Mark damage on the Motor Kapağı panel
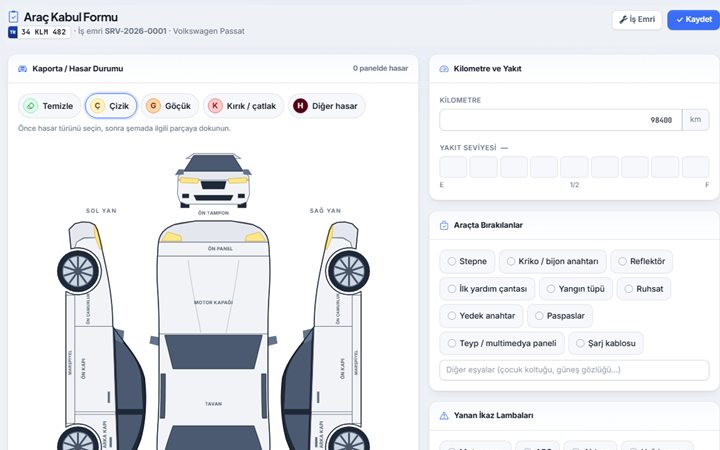This screenshot has width=720, height=450. (x=214, y=294)
